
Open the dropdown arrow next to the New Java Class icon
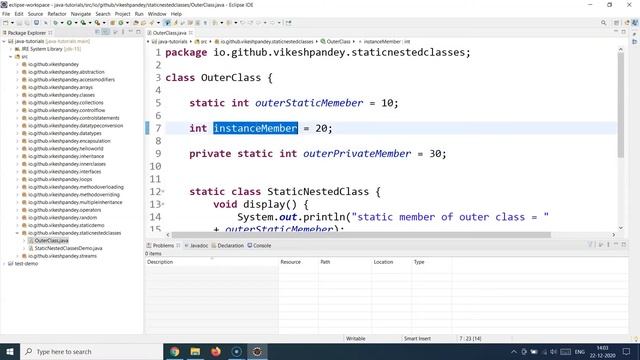pos(127,23)
